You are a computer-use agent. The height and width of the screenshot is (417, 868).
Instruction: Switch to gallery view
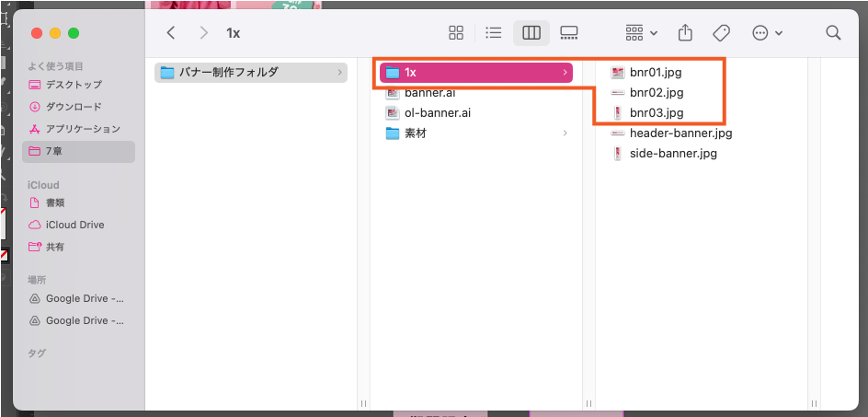click(x=569, y=33)
